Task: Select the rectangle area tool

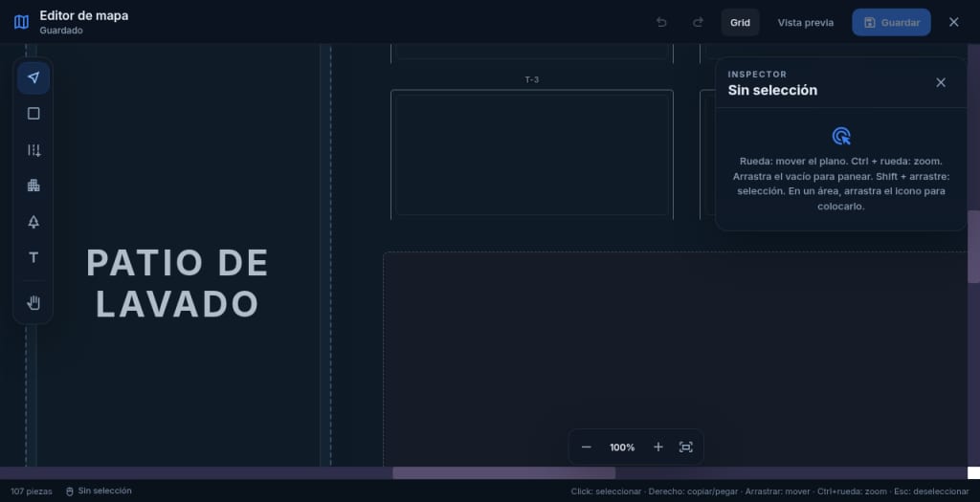Action: (x=33, y=114)
